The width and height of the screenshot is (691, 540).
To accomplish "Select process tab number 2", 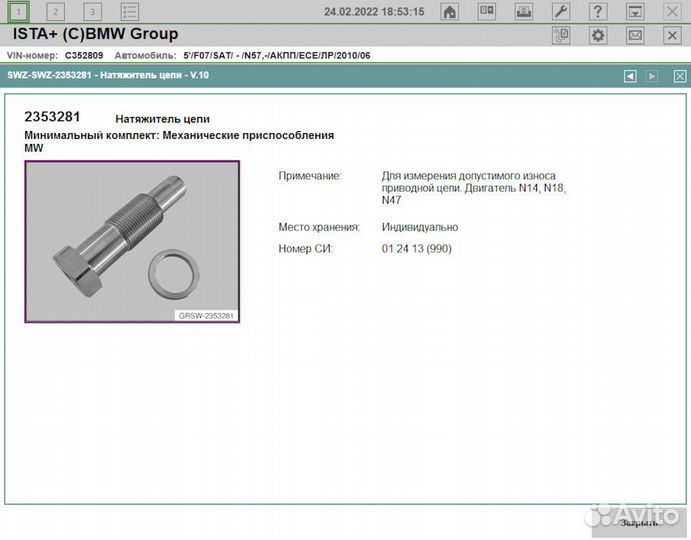I will (56, 11).
